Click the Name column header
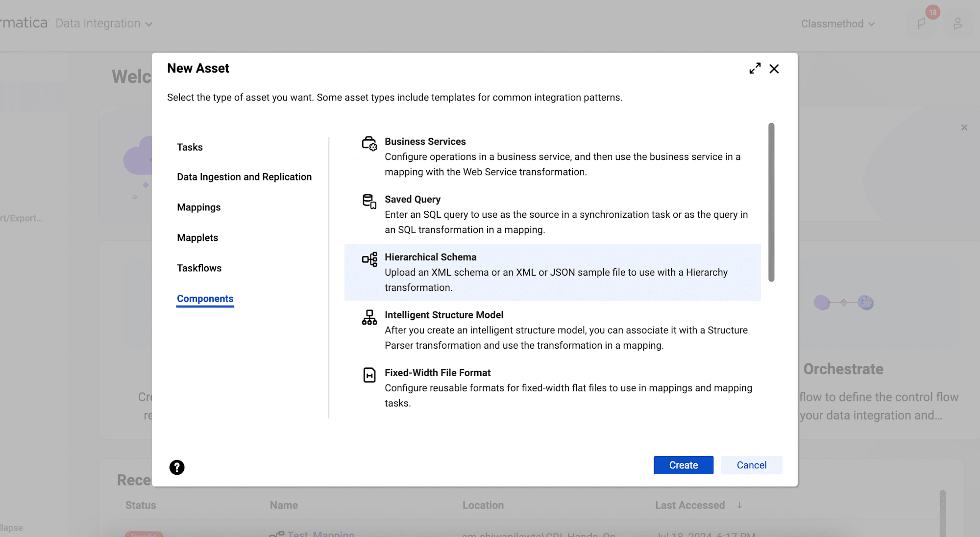The width and height of the screenshot is (980, 537). click(284, 505)
